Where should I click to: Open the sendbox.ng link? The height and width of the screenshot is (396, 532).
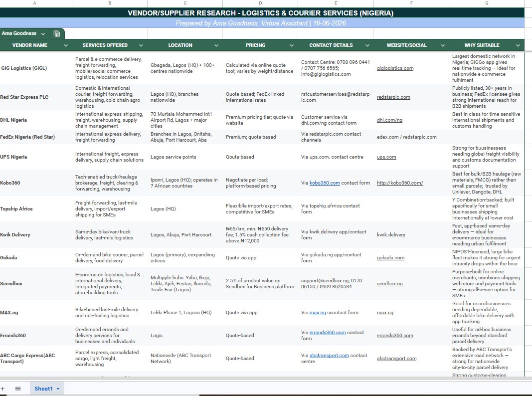(x=389, y=284)
